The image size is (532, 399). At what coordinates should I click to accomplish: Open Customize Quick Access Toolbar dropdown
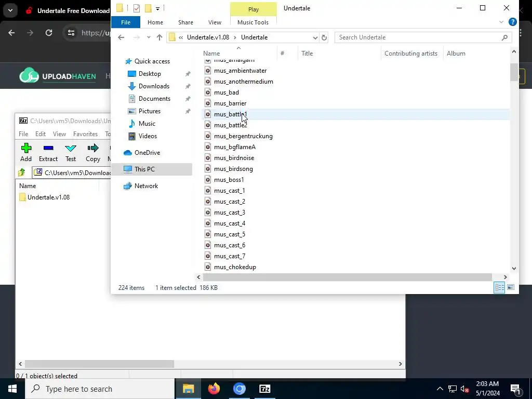tap(158, 8)
